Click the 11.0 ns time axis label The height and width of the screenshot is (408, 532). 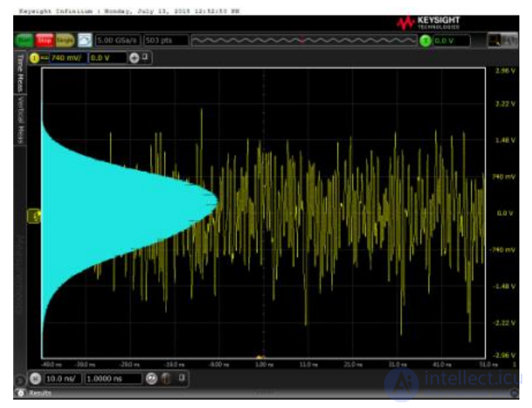tap(309, 365)
